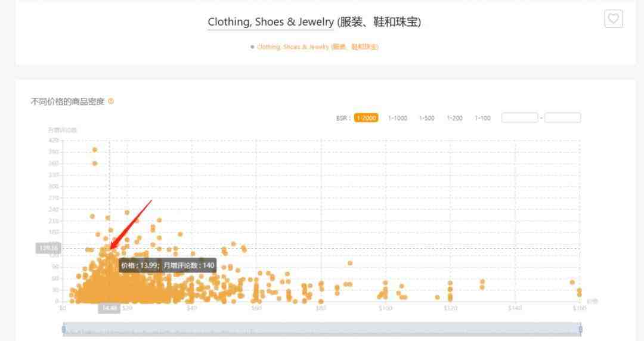Click the right handle of the price zoom slider
The width and height of the screenshot is (644, 341).
coord(580,329)
